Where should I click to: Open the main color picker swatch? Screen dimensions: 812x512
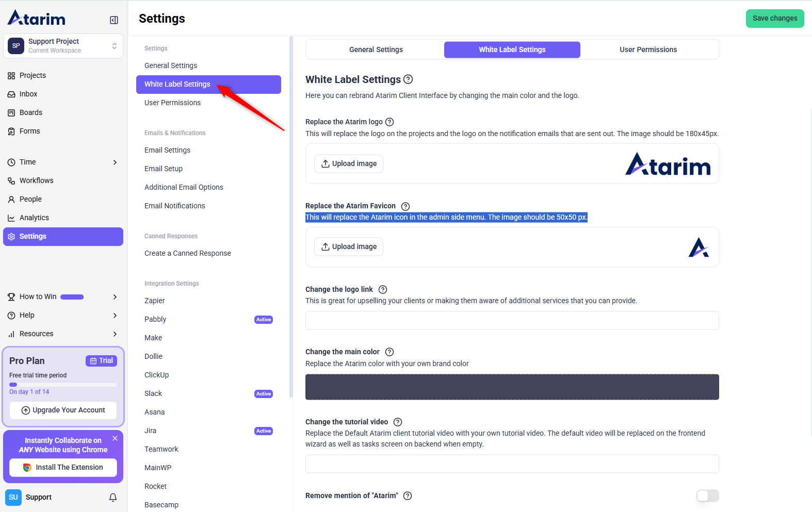pos(512,387)
